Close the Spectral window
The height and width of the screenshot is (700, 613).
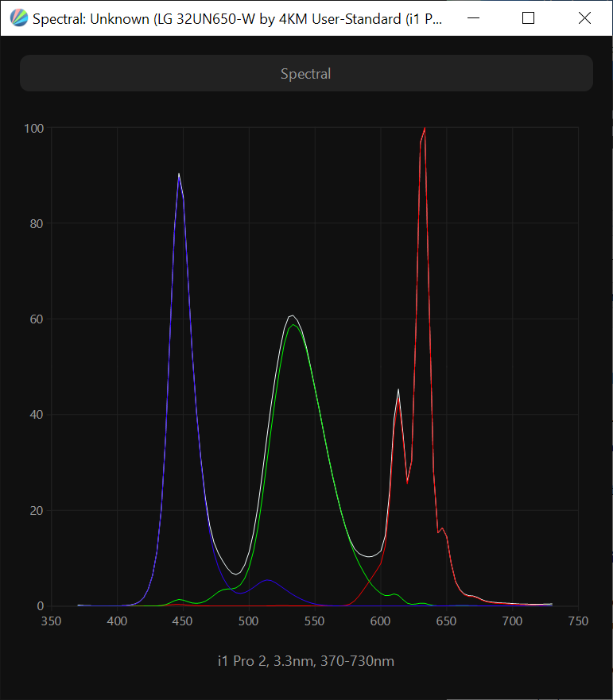point(584,18)
